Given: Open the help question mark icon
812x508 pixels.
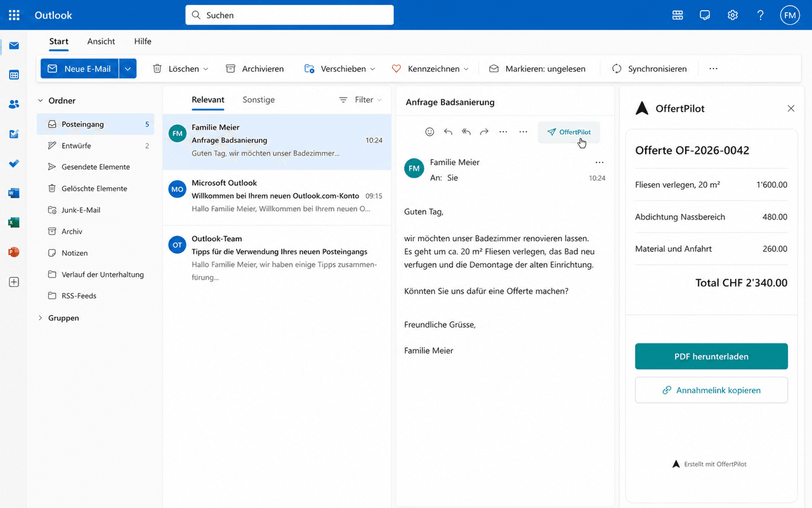Looking at the screenshot, I should coord(761,15).
